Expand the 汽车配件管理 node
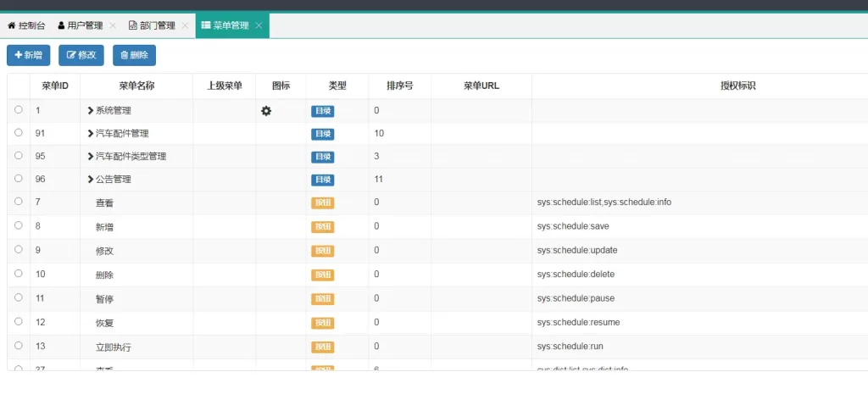 [x=91, y=134]
